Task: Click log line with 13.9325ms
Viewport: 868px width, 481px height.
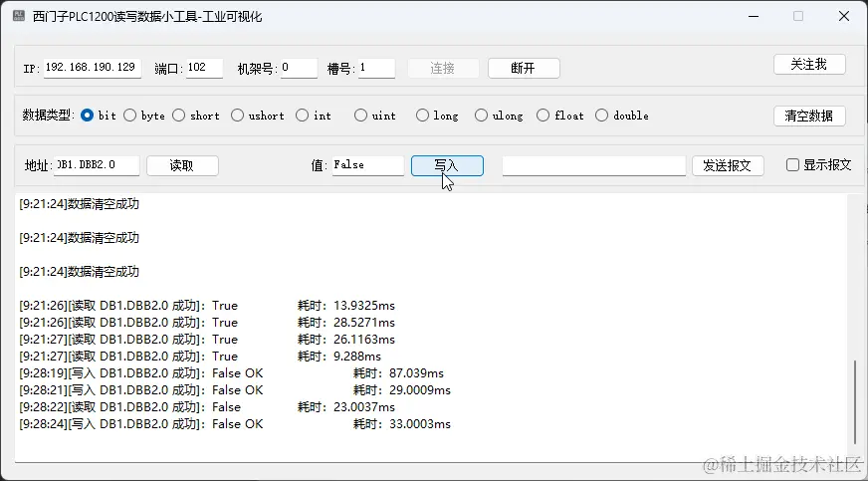Action: (x=207, y=306)
